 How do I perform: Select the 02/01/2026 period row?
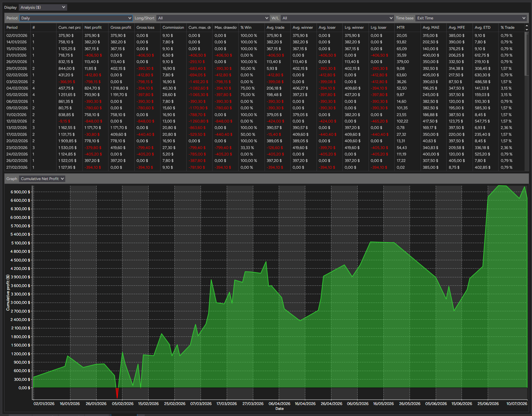coord(265,36)
